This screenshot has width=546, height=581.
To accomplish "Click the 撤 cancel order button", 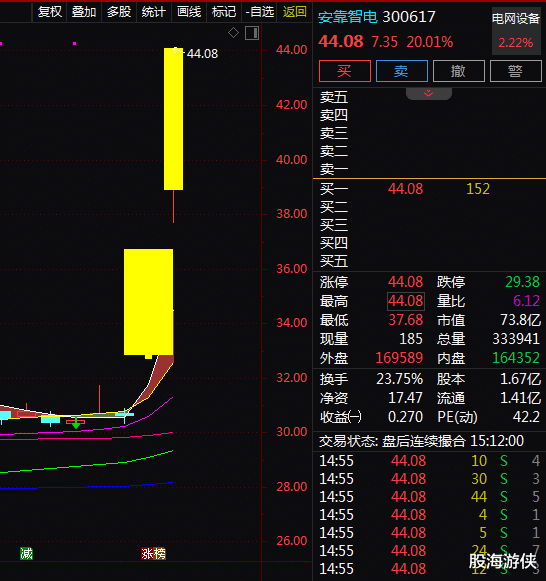I will [459, 71].
